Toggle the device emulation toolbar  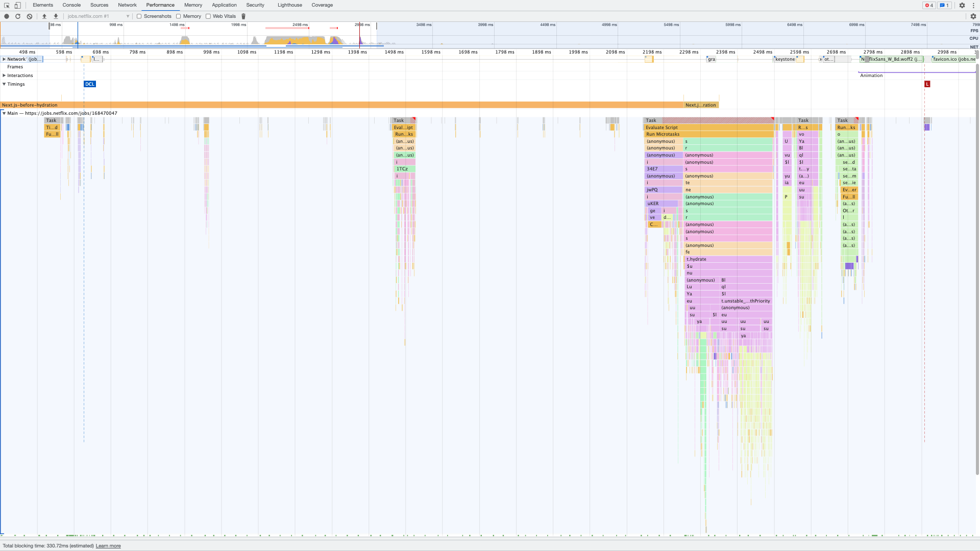17,5
